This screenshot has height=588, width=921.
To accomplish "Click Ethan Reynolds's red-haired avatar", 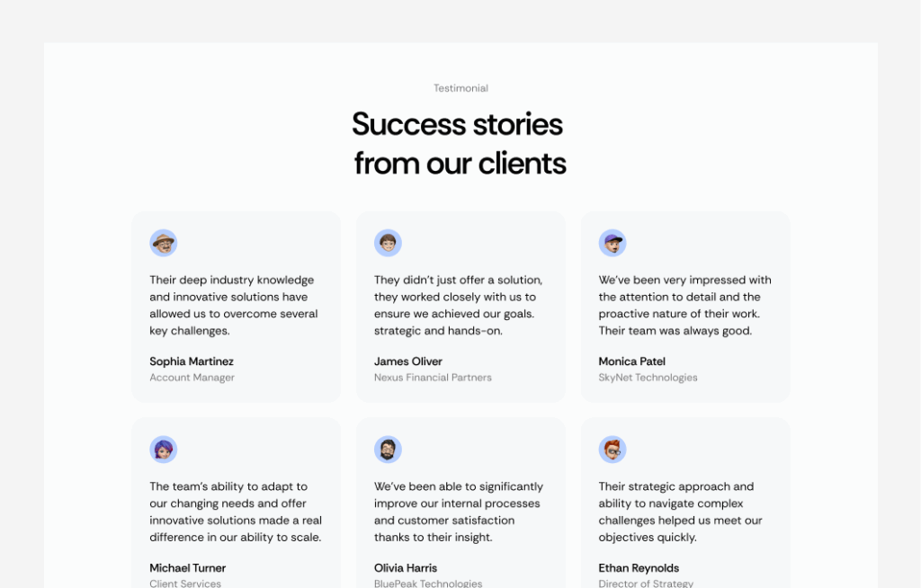I will coord(613,450).
